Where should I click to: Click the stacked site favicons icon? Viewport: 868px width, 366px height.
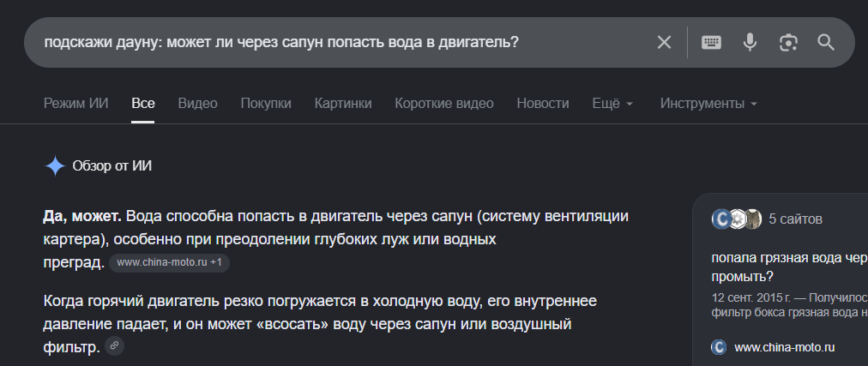737,219
